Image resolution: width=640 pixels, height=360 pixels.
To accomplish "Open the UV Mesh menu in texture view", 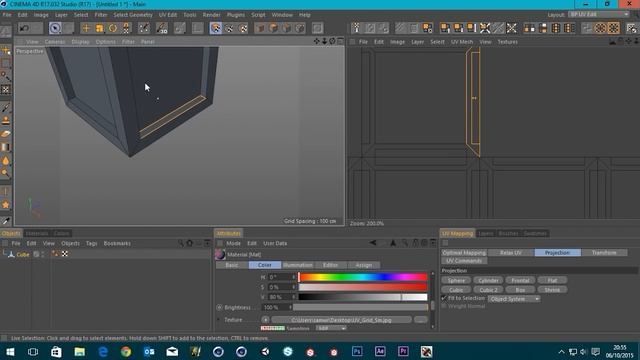I will 462,42.
